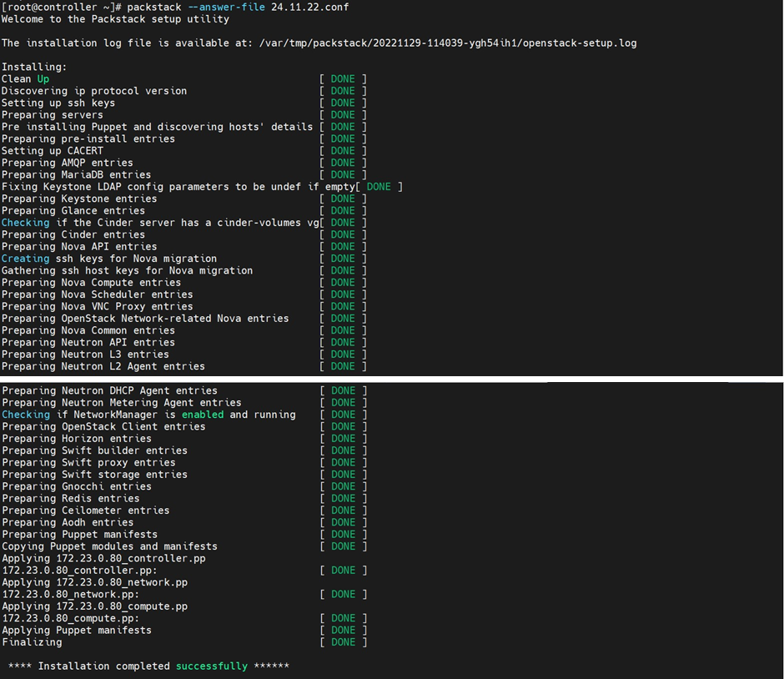Click the openstack-setup.log file path
Image resolution: width=784 pixels, height=679 pixels.
(x=448, y=43)
